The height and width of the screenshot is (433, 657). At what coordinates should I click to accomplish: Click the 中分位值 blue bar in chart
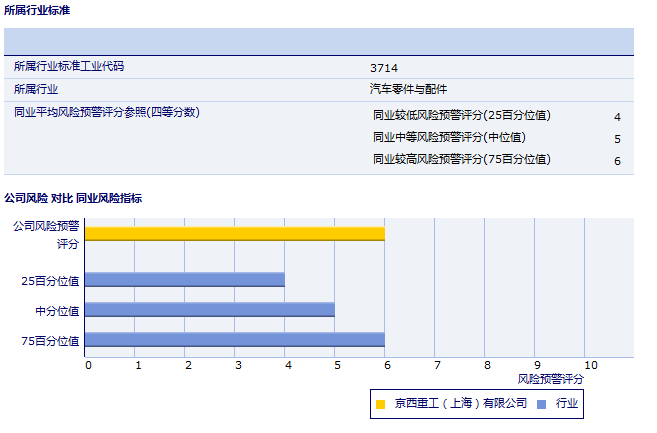coord(210,310)
